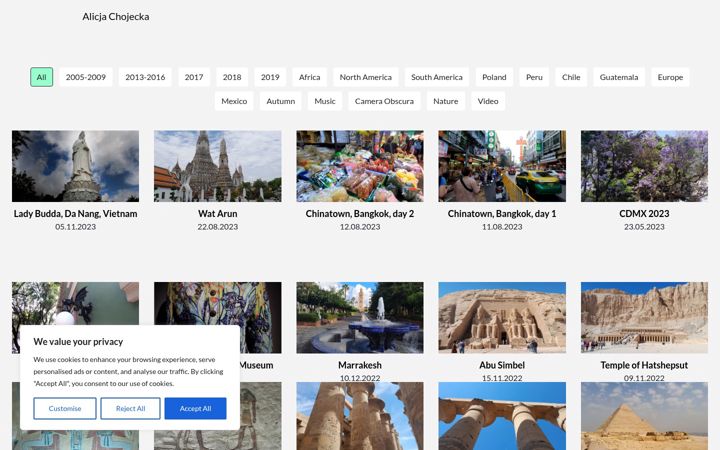
Task: Open the CDMX 2023 jacaranda thumbnail
Action: tap(644, 166)
